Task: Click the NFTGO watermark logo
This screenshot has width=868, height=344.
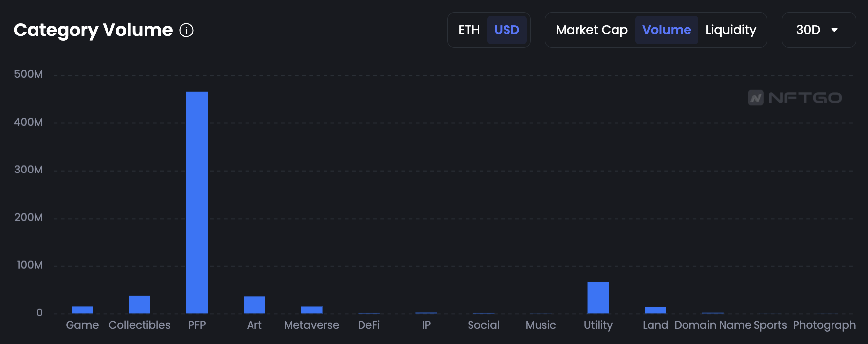Action: pyautogui.click(x=795, y=98)
